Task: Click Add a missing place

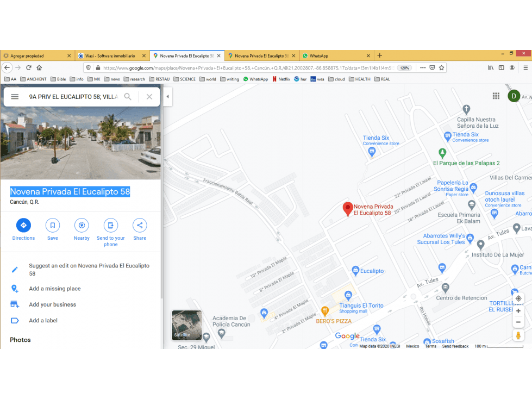Action: 55,289
